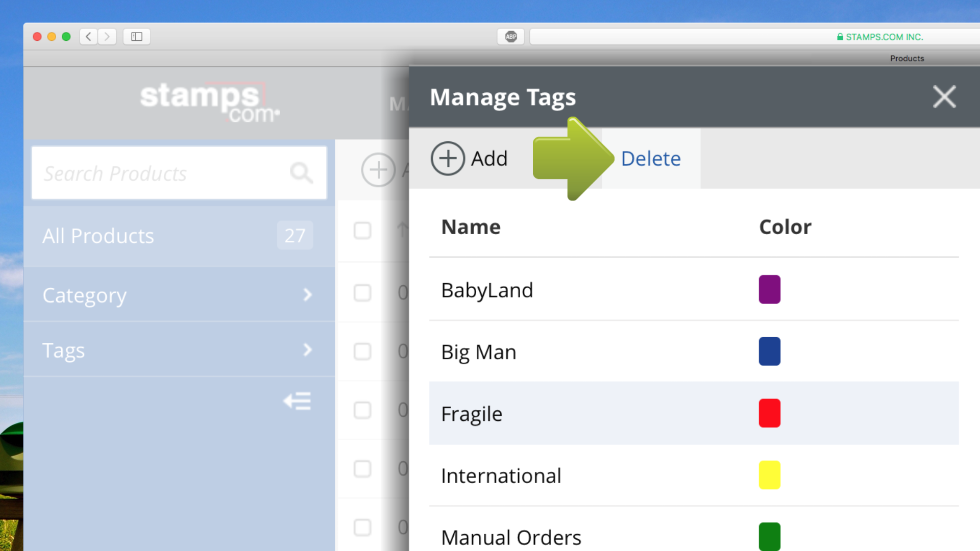Close the Manage Tags panel

(944, 97)
